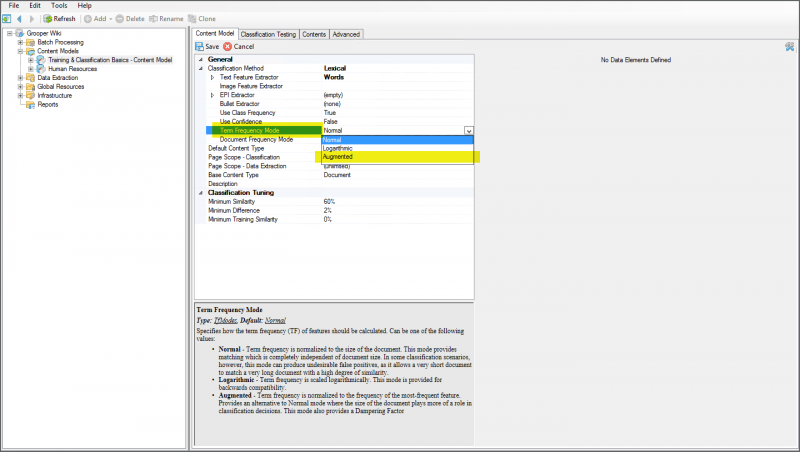800x452 pixels.
Task: Open the Term Frequency Mode dropdown arrow
Action: [468, 131]
